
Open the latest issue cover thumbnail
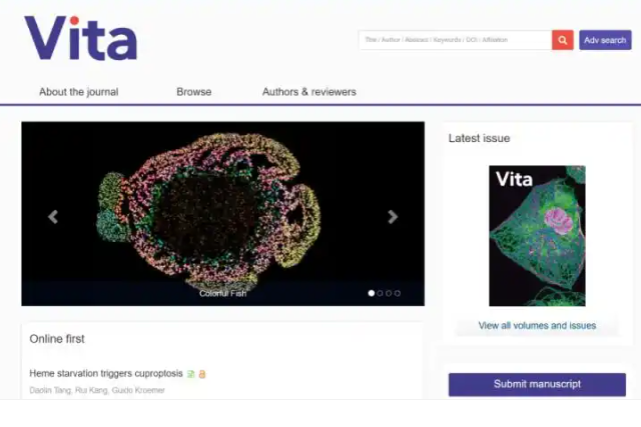pos(537,236)
